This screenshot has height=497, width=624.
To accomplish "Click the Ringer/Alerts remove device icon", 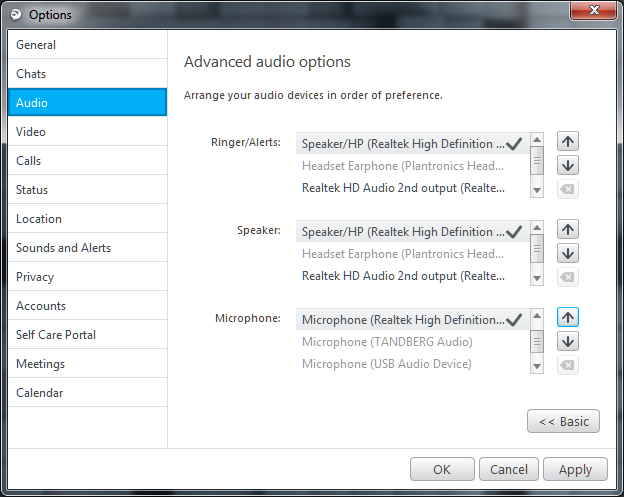I will [567, 189].
